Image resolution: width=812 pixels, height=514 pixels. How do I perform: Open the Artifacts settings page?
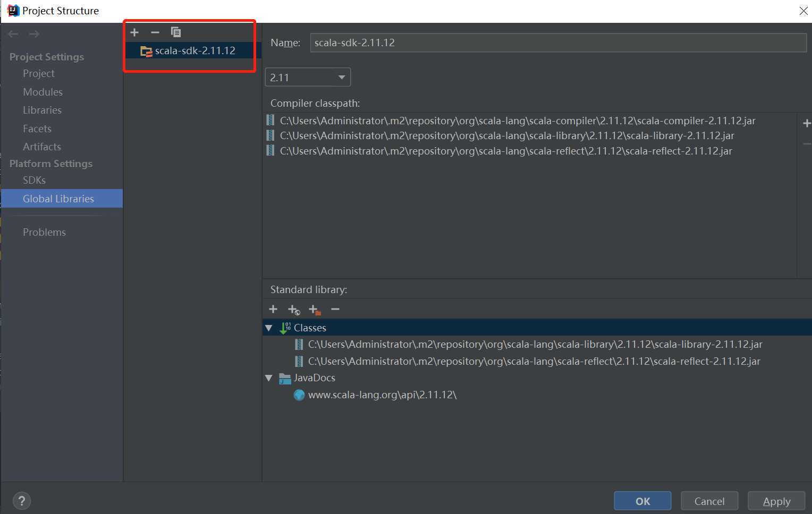click(42, 147)
